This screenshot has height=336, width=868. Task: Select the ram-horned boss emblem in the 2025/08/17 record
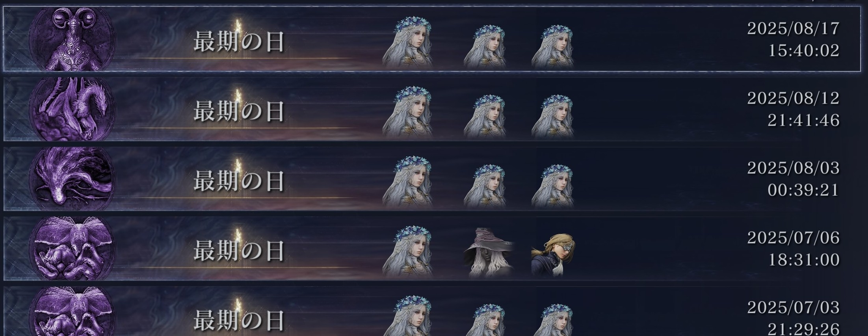click(x=72, y=39)
